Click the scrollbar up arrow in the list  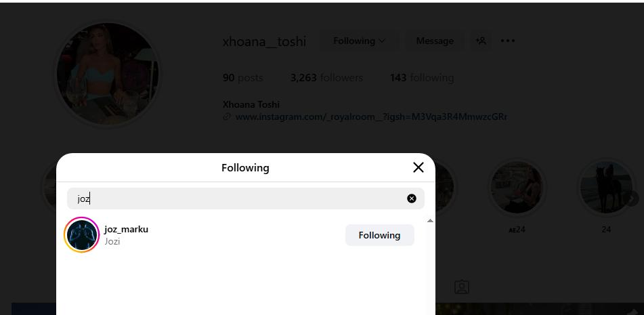[430, 221]
